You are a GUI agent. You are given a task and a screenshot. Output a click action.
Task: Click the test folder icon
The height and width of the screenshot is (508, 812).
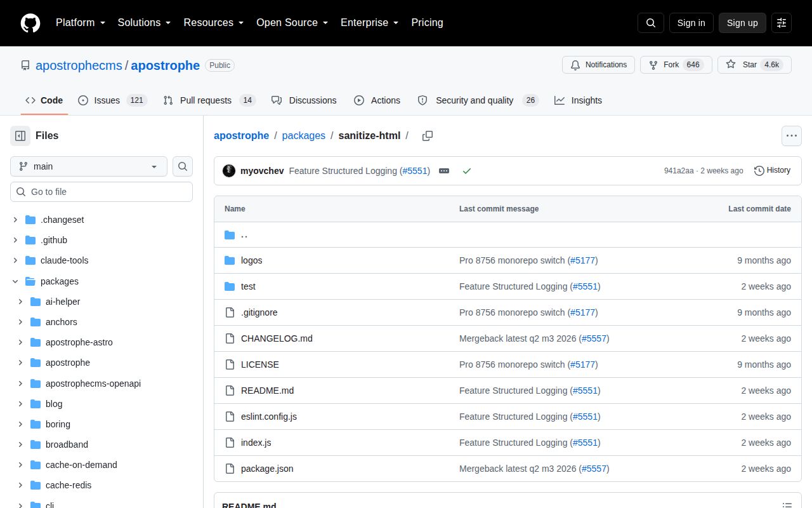coord(230,286)
